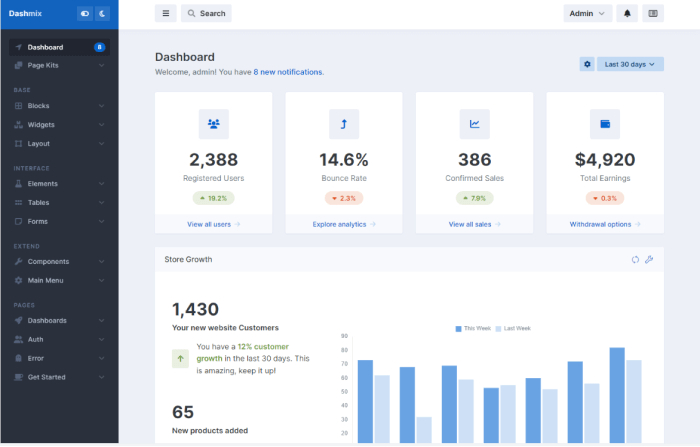Image resolution: width=700 pixels, height=447 pixels.
Task: Open the side overlay panel icon
Action: [653, 13]
